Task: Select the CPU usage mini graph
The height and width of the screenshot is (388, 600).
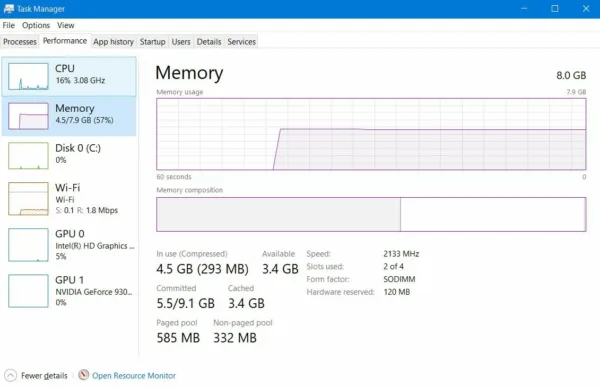Action: tap(28, 77)
